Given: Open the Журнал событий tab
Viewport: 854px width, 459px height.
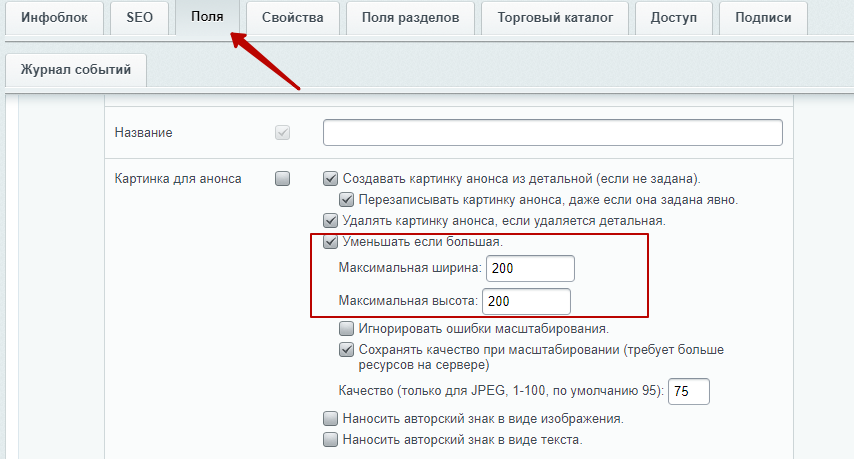Looking at the screenshot, I should point(76,70).
